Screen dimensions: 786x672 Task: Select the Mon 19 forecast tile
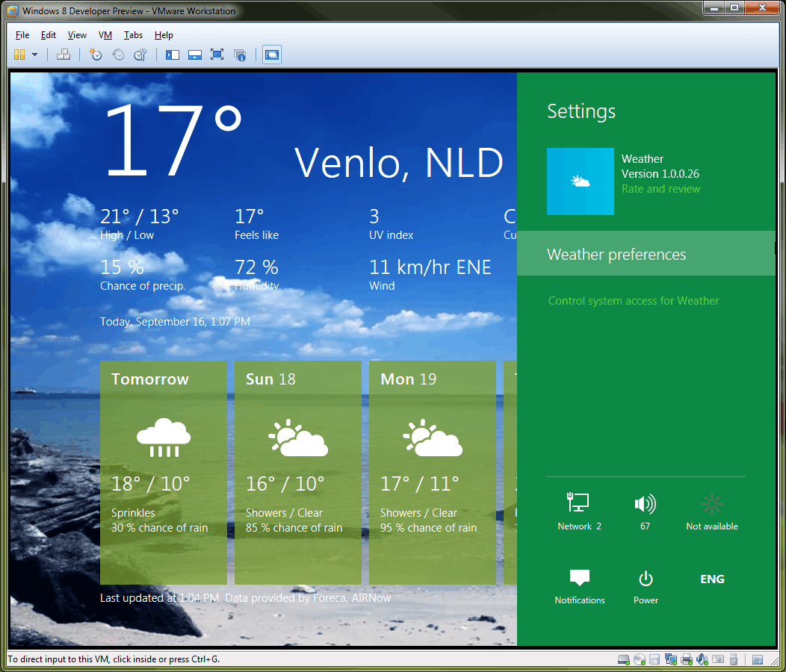click(432, 472)
